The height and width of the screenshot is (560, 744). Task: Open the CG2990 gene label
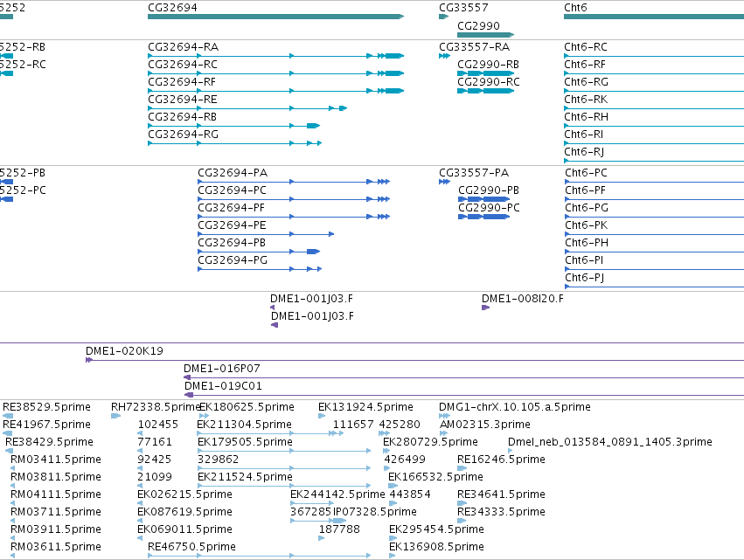pos(478,25)
